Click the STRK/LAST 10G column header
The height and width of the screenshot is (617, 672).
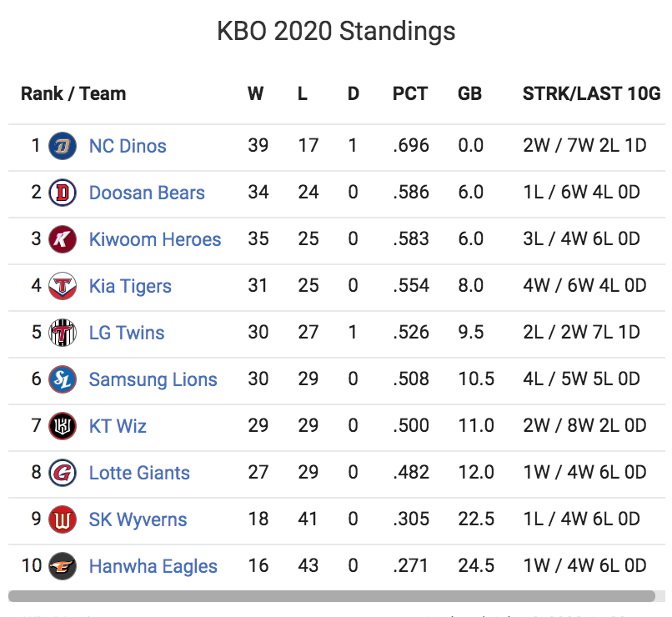point(591,94)
